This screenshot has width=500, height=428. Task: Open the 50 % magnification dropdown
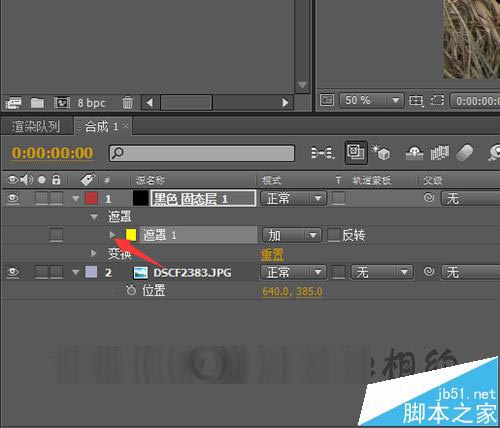click(372, 100)
